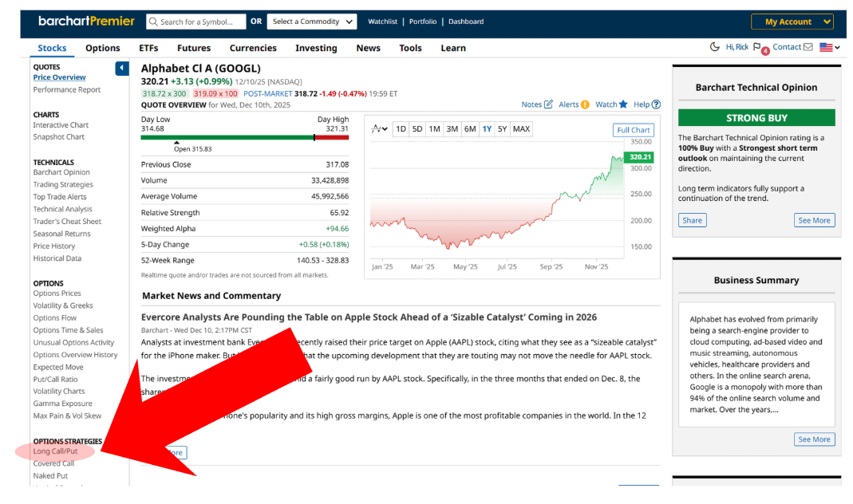Click the Watch star icon
The image size is (853, 504).
pyautogui.click(x=623, y=104)
